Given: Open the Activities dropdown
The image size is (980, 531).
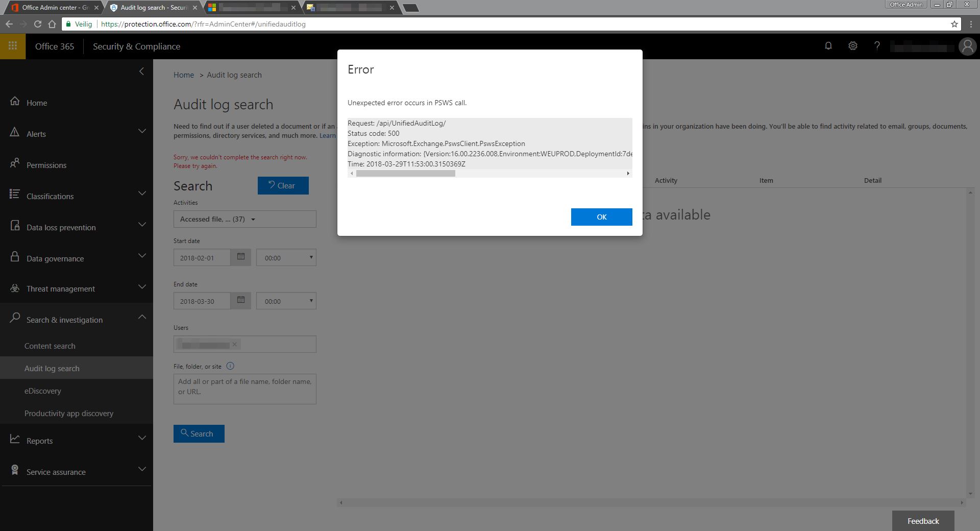Looking at the screenshot, I should pyautogui.click(x=245, y=219).
